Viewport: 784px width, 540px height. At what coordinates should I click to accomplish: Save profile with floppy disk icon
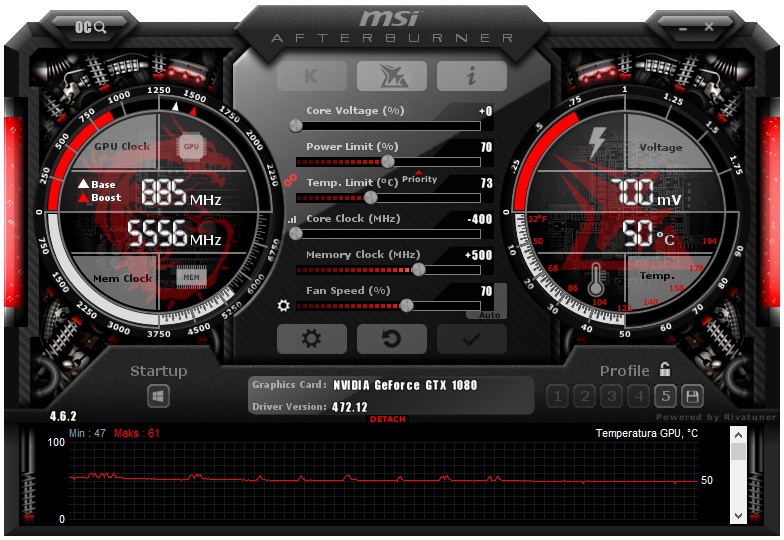692,396
